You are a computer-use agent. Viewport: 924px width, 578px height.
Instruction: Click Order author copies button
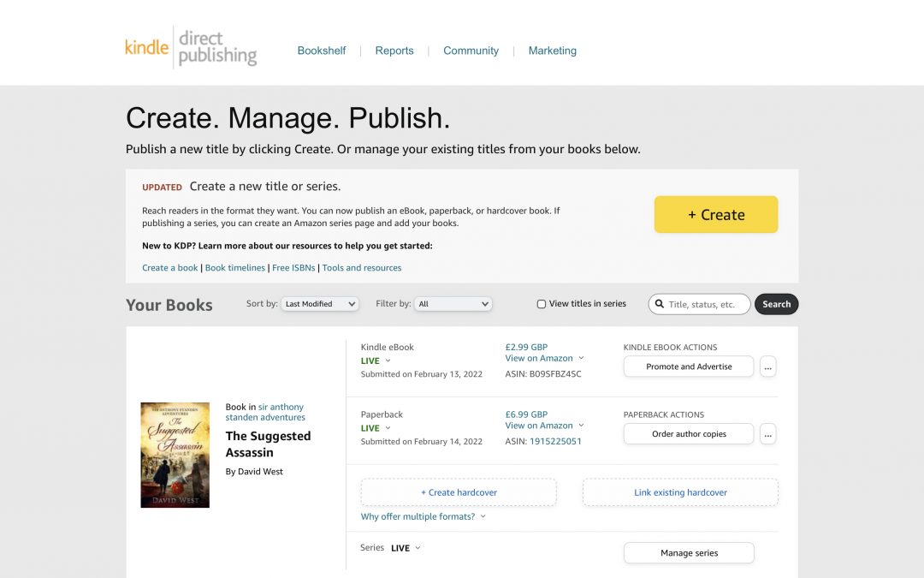coord(689,434)
